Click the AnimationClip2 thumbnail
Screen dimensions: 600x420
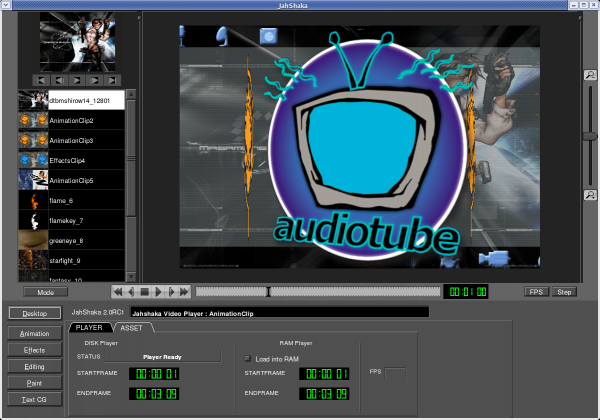click(x=33, y=120)
